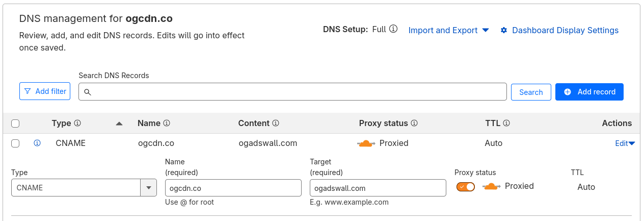Click the funnel icon in Add filter
Image resolution: width=644 pixels, height=221 pixels.
28,91
